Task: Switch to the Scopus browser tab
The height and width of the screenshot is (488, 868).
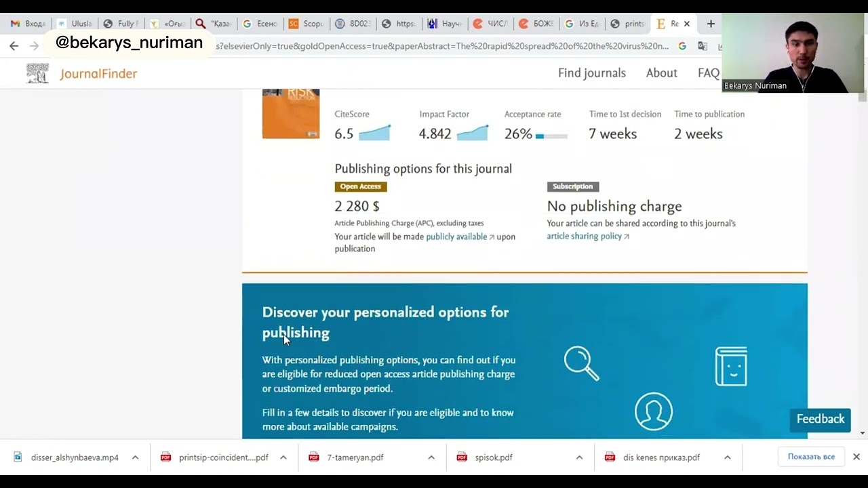Action: (306, 24)
